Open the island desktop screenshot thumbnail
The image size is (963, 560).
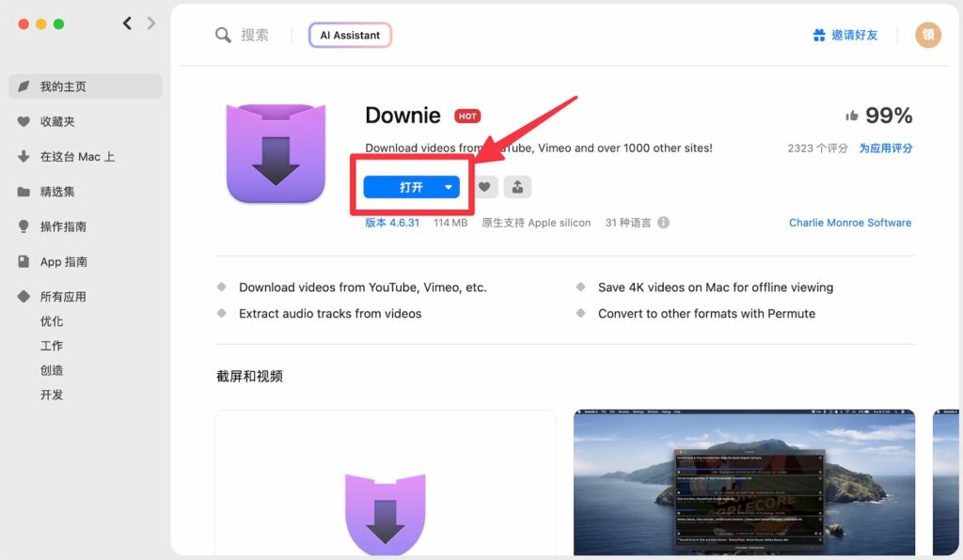pyautogui.click(x=745, y=483)
